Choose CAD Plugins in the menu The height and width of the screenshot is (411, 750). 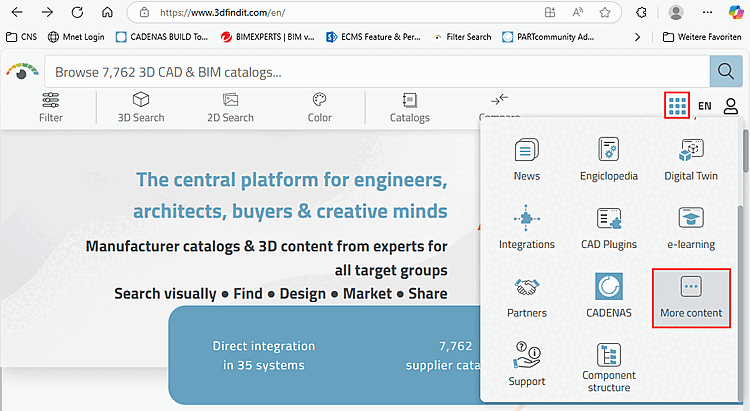[x=608, y=228]
